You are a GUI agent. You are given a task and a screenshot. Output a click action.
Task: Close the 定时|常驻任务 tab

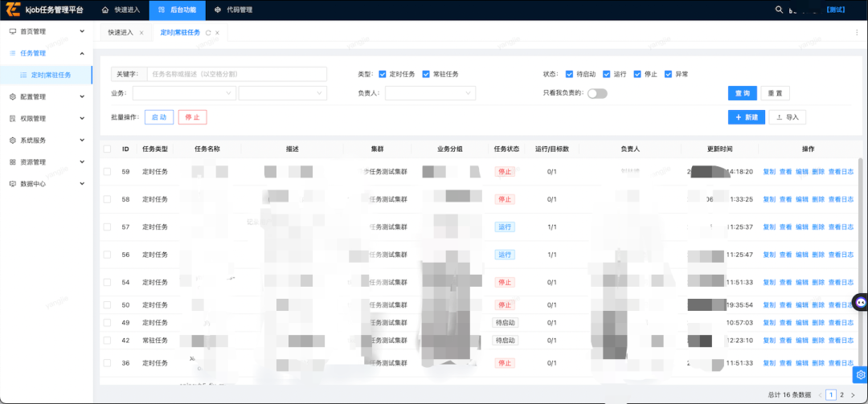(x=218, y=33)
